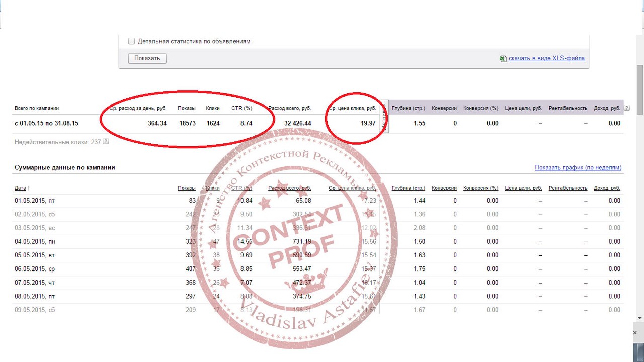The height and width of the screenshot is (362, 644).
Task: Open the help icon next to Доход, руб.
Action: 626,108
